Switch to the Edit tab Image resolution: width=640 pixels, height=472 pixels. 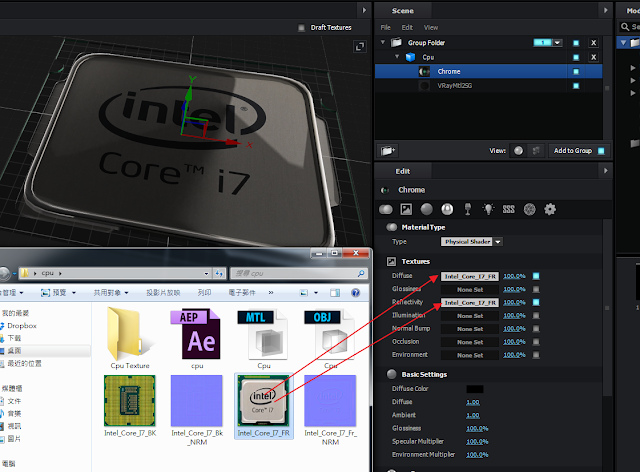coord(403,171)
